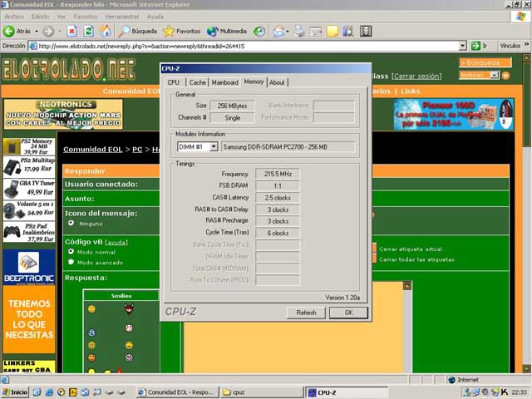Click the Refresh page icon in IE toolbar
532x399 pixels.
[x=88, y=31]
